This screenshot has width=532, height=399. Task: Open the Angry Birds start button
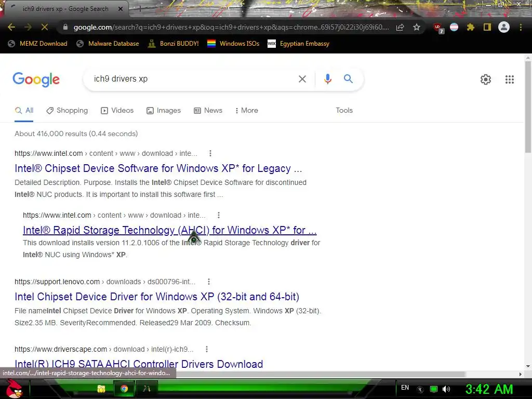(14, 389)
